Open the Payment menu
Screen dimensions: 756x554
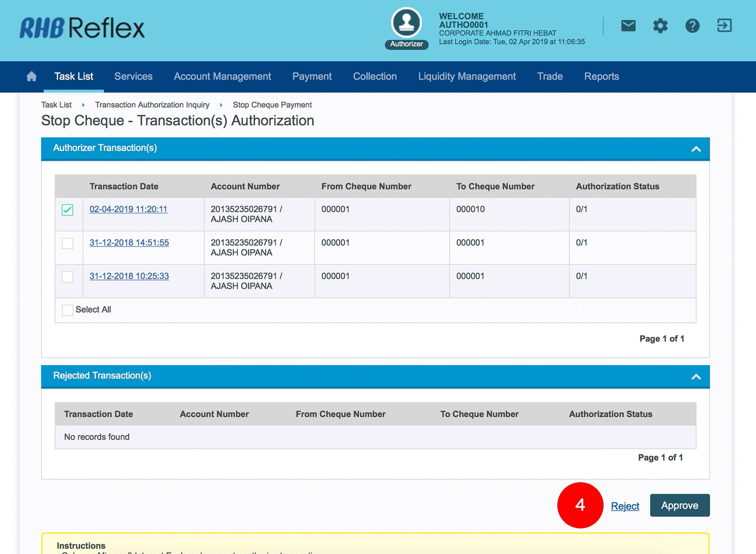click(312, 76)
